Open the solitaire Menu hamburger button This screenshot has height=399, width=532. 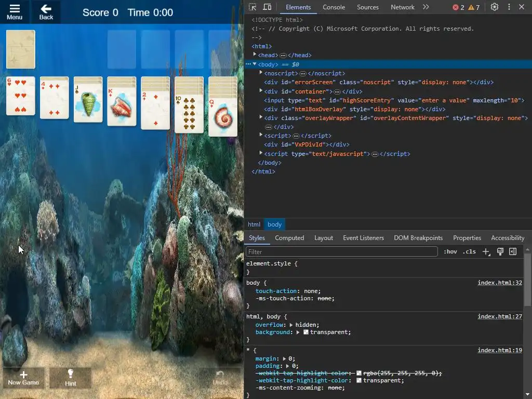(x=15, y=12)
